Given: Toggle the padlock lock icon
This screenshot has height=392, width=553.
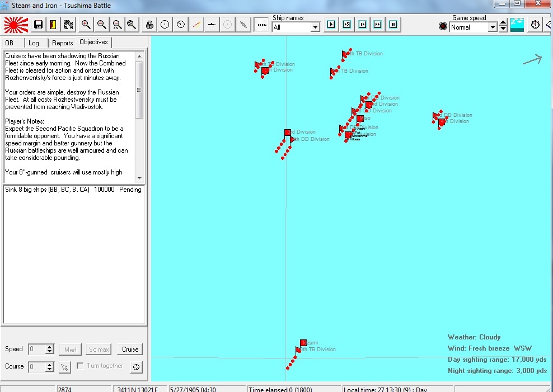Looking at the screenshot, I should click(149, 25).
